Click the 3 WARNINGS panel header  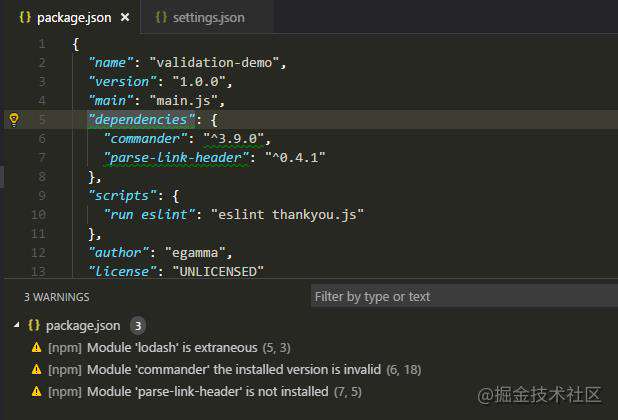[x=57, y=297]
